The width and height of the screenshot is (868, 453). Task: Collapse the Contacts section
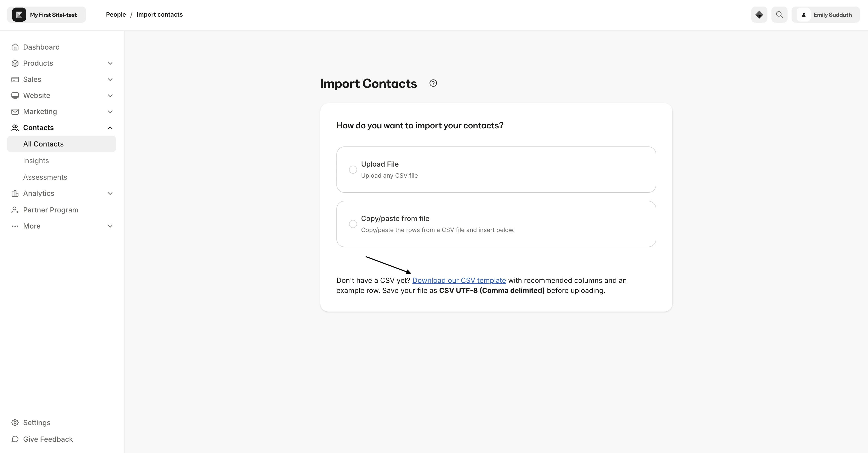[x=110, y=128]
